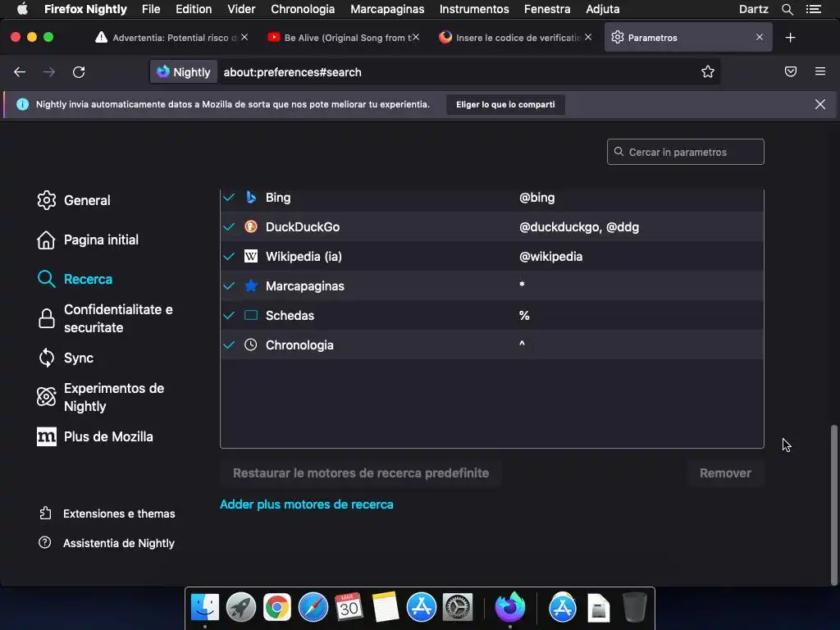Image resolution: width=840 pixels, height=630 pixels.
Task: Click the General gear icon in the sidebar
Action: click(x=47, y=200)
